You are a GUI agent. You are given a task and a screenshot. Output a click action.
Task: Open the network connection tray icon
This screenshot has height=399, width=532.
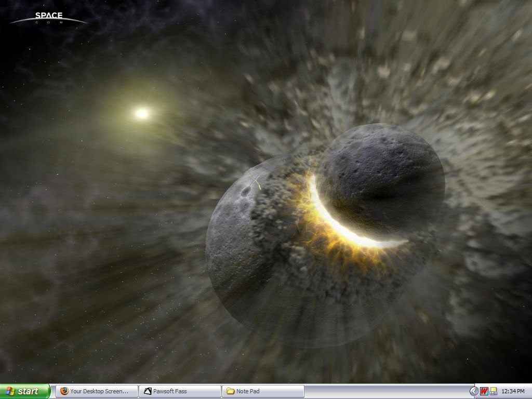(x=493, y=391)
